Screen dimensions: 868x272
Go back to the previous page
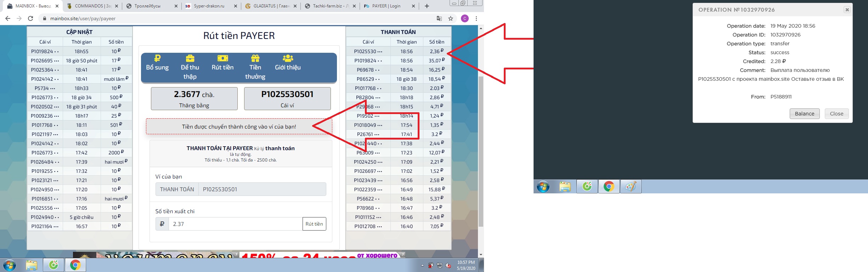[8, 18]
